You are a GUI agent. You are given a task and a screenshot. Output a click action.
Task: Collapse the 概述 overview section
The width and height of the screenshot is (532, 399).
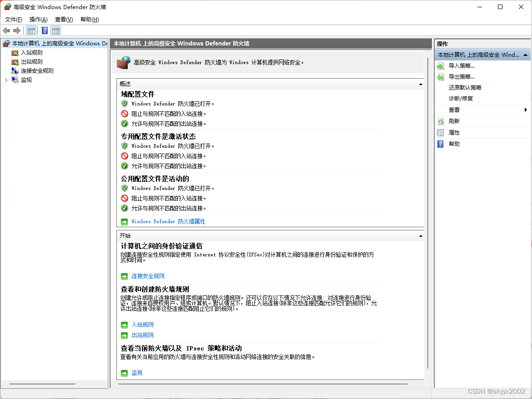coord(421,84)
